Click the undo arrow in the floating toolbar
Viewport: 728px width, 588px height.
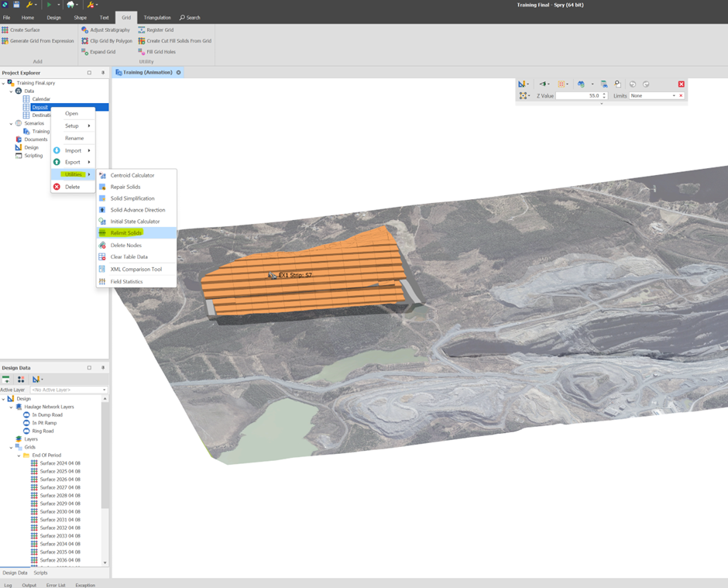pos(633,84)
